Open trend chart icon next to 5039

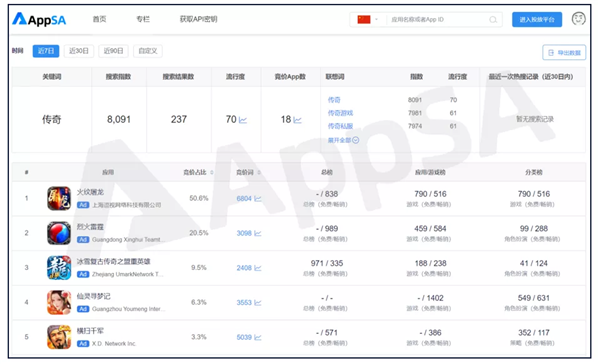(x=258, y=338)
